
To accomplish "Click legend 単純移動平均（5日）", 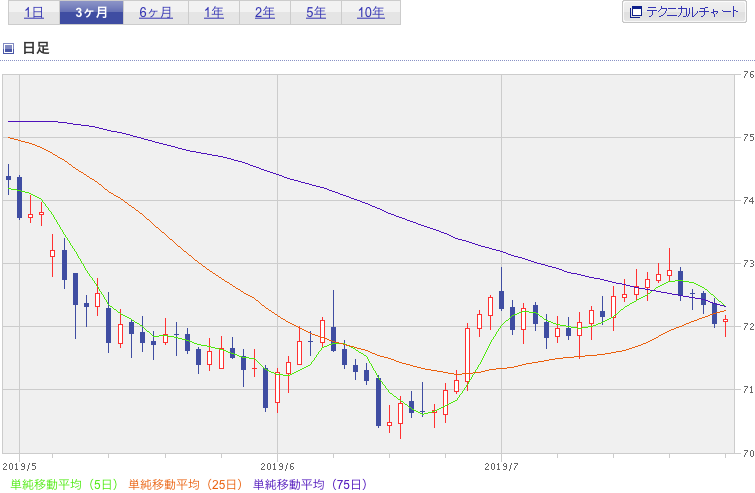I will (64, 484).
